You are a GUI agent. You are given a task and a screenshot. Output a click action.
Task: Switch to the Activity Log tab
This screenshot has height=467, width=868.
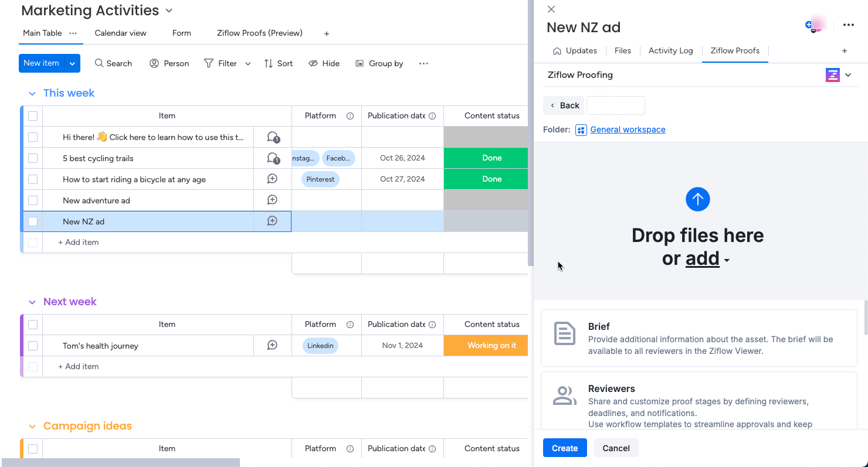tap(670, 51)
